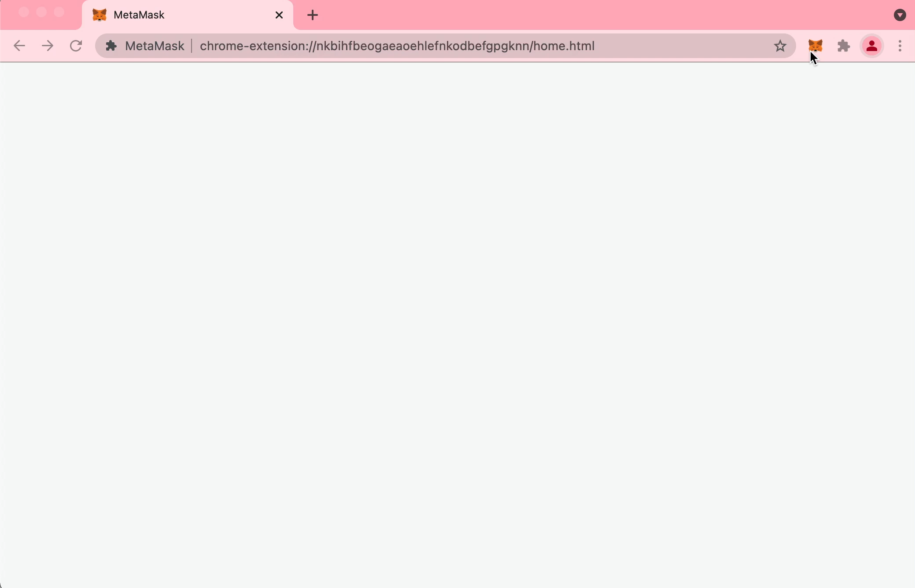The width and height of the screenshot is (915, 588).
Task: Open a new tab with the plus button
Action: 313,15
